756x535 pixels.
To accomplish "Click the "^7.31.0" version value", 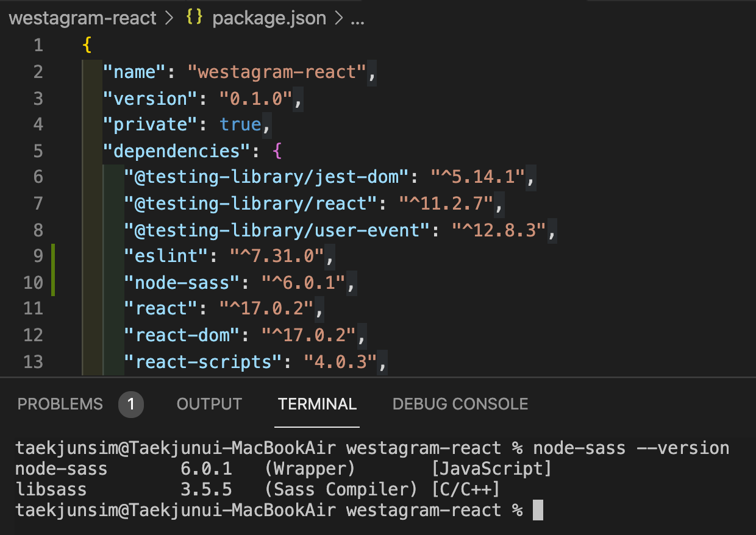I will [x=276, y=256].
